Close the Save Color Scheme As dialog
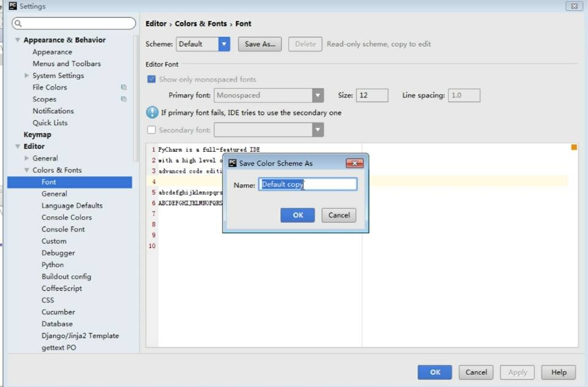The height and width of the screenshot is (387, 588). click(x=355, y=163)
